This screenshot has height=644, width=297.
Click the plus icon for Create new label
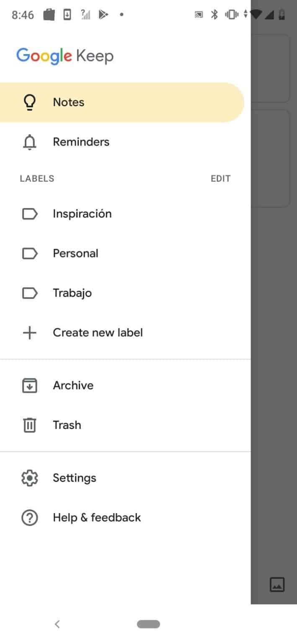pos(29,332)
